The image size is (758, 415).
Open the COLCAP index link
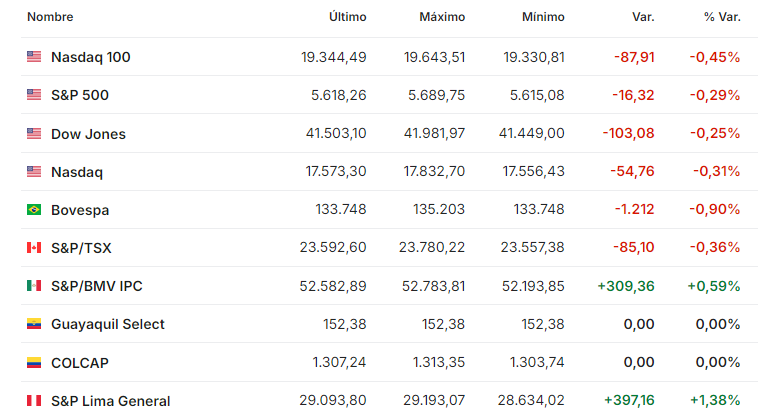coord(80,363)
